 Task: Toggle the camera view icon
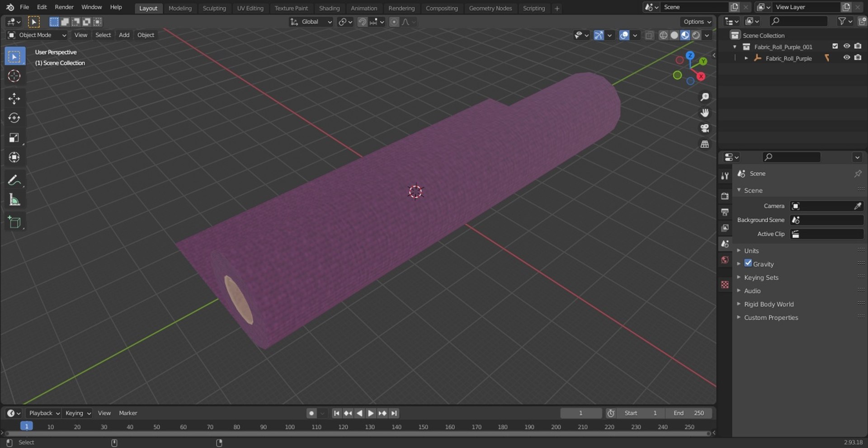(704, 128)
